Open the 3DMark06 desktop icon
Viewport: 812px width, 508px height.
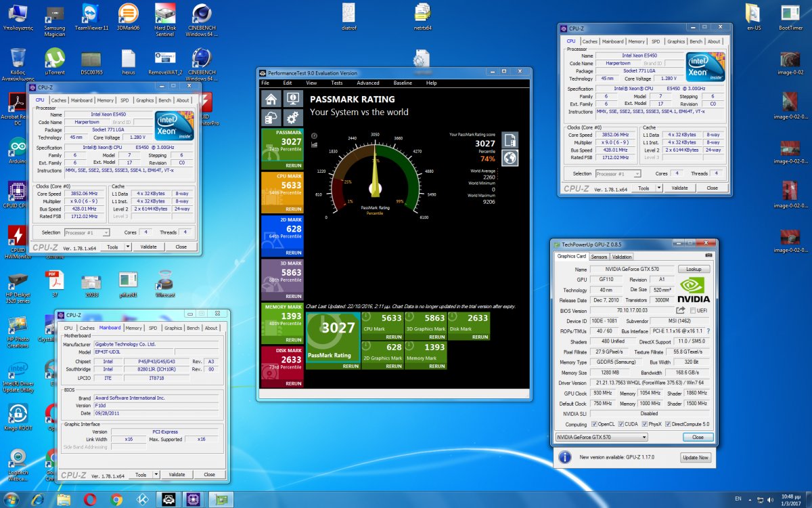pyautogui.click(x=128, y=18)
